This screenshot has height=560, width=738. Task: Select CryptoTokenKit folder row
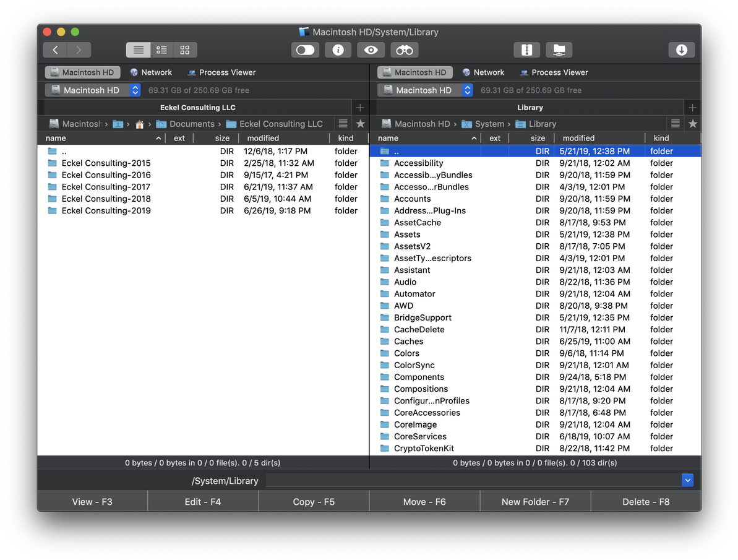(536, 449)
